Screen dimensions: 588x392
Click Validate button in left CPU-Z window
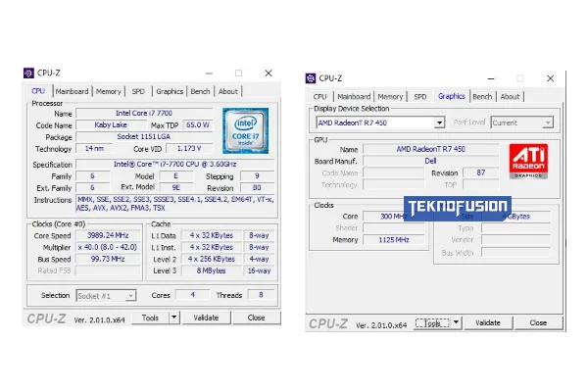pos(206,318)
